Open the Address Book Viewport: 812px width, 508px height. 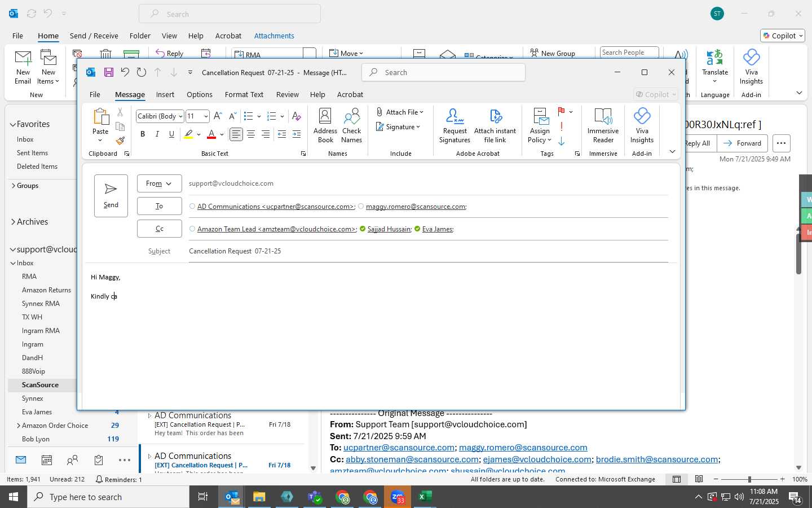click(325, 126)
